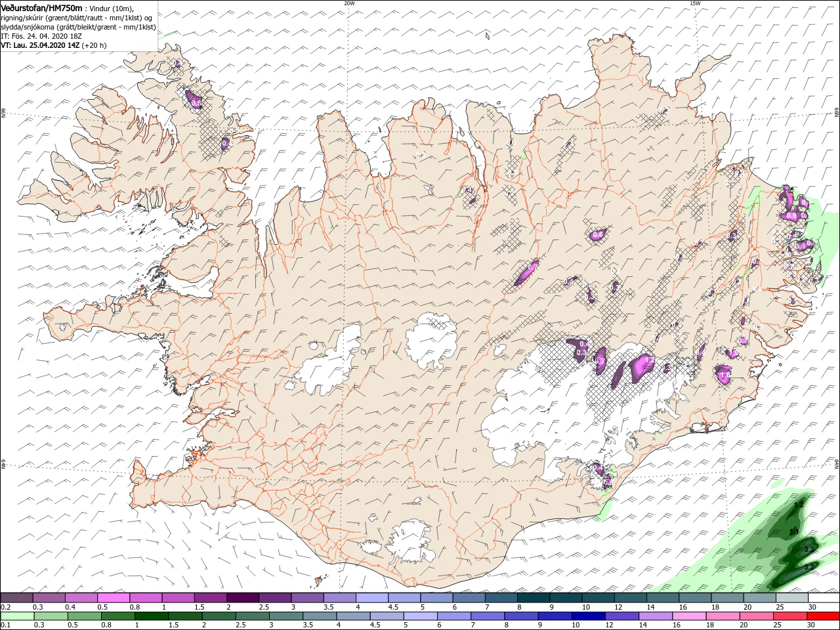Click the Veðurstofan/HM750m title text
Screen dimensions: 840x630
pos(41,7)
